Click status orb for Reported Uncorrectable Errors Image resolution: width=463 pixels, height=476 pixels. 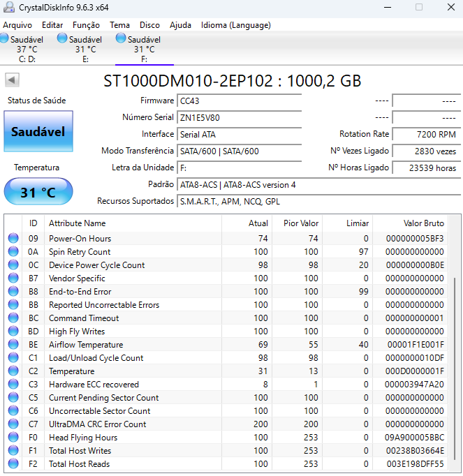[x=13, y=305]
